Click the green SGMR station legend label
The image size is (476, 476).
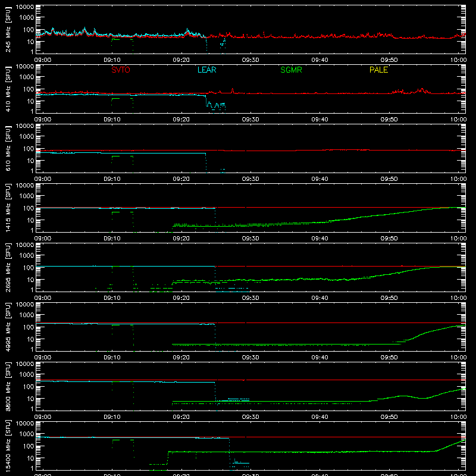(291, 70)
